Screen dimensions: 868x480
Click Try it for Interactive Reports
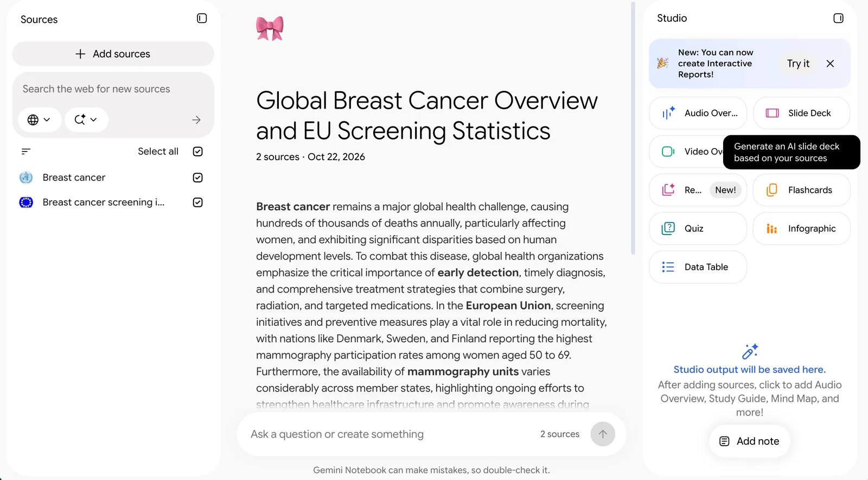click(x=798, y=64)
